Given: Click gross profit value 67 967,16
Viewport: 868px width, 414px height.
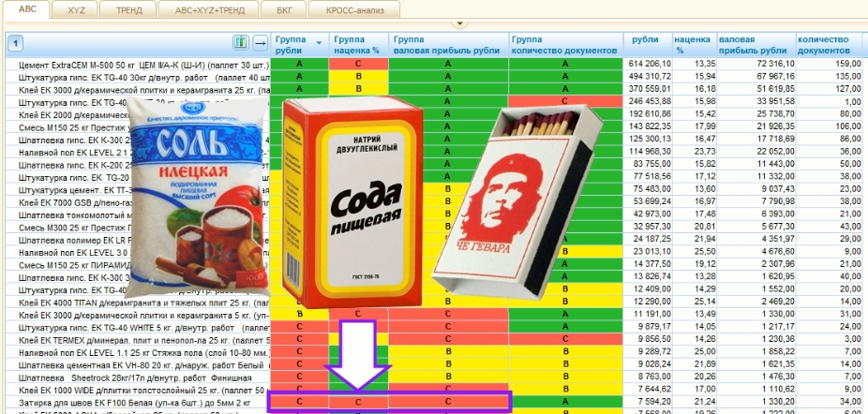Looking at the screenshot, I should (x=776, y=76).
